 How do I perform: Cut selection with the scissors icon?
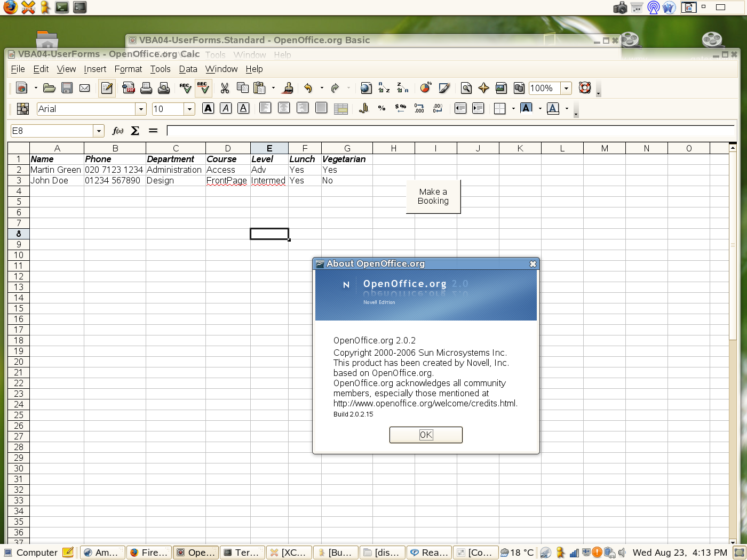coord(225,88)
